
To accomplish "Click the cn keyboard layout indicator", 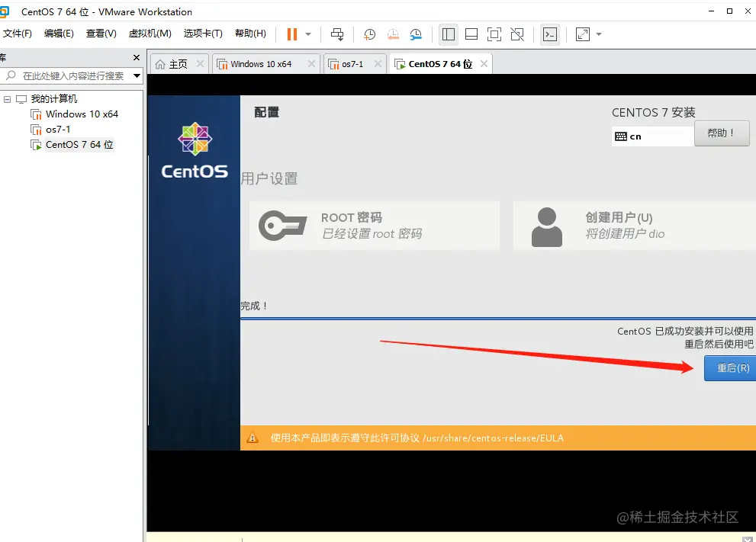I will tap(652, 136).
